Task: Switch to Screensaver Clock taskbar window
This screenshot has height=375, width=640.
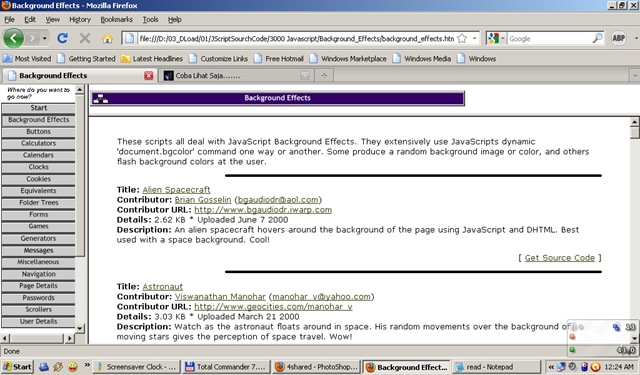Action: 136,367
